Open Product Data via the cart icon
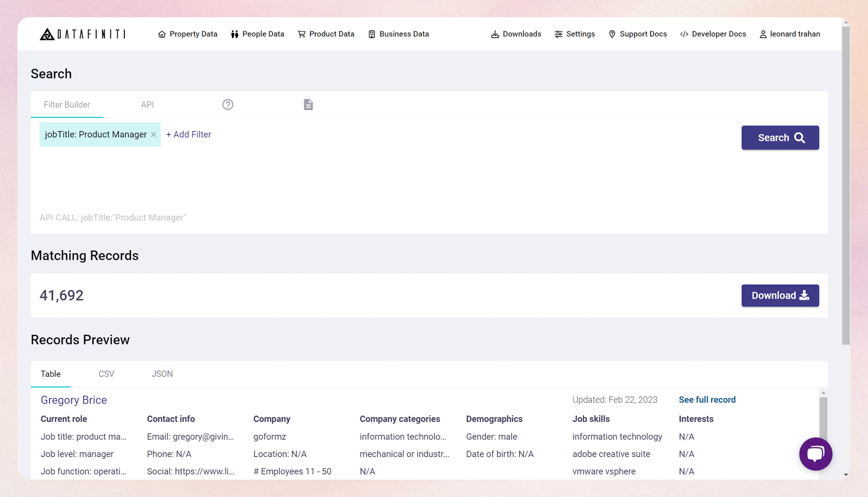The image size is (868, 497). coord(302,34)
